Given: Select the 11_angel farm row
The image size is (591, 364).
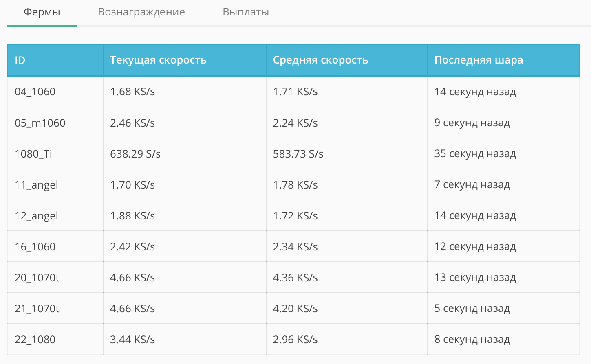Looking at the screenshot, I should pos(36,185).
